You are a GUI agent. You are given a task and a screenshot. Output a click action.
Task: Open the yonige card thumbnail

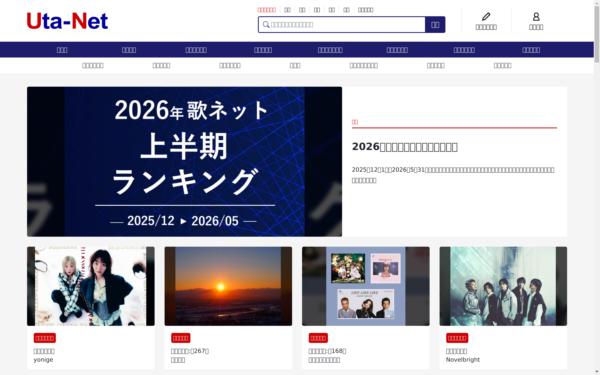[x=91, y=286]
